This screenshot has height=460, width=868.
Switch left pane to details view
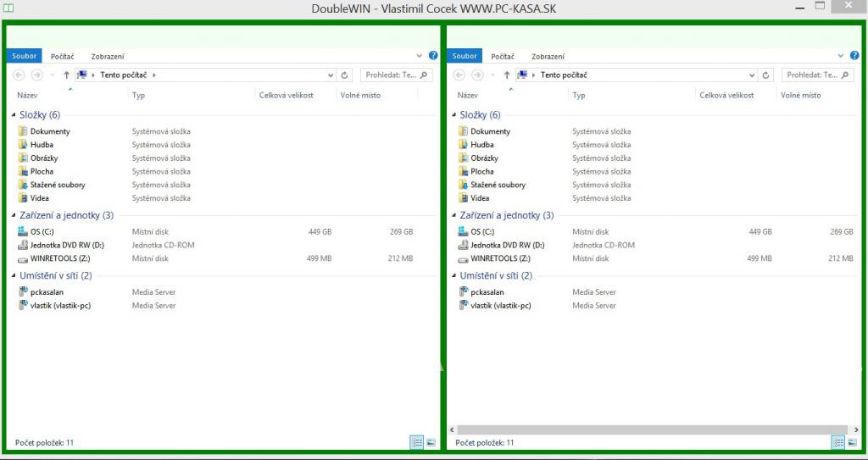pyautogui.click(x=417, y=441)
